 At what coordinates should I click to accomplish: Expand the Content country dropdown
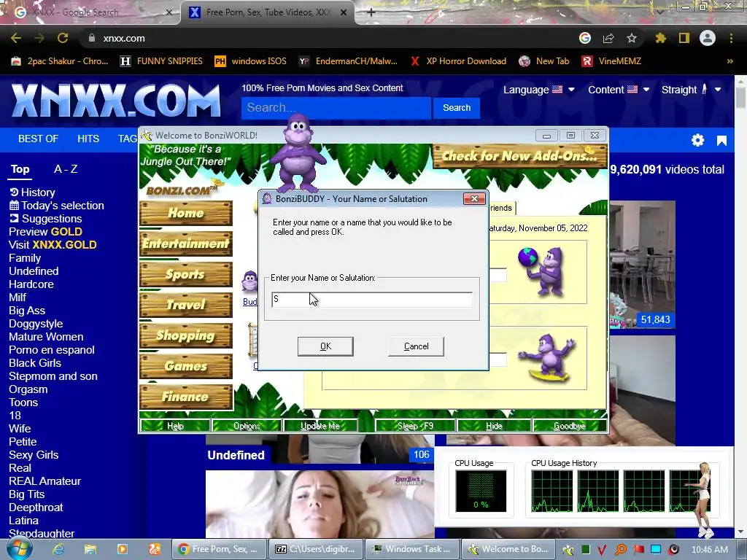[x=619, y=90]
